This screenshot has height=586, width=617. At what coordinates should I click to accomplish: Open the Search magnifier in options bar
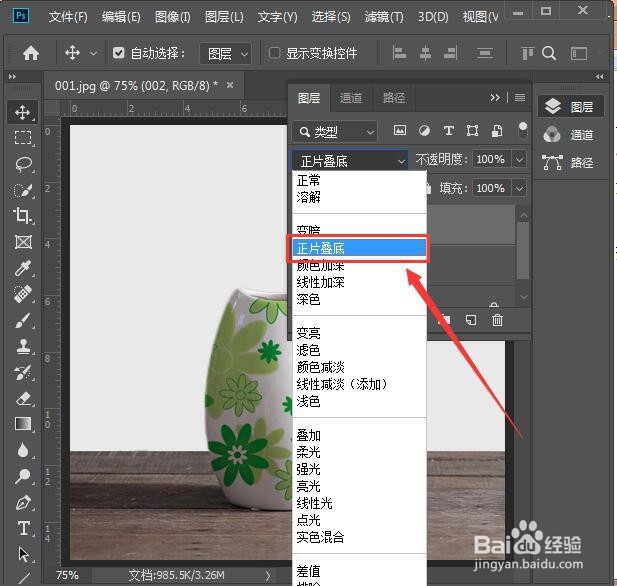[549, 53]
